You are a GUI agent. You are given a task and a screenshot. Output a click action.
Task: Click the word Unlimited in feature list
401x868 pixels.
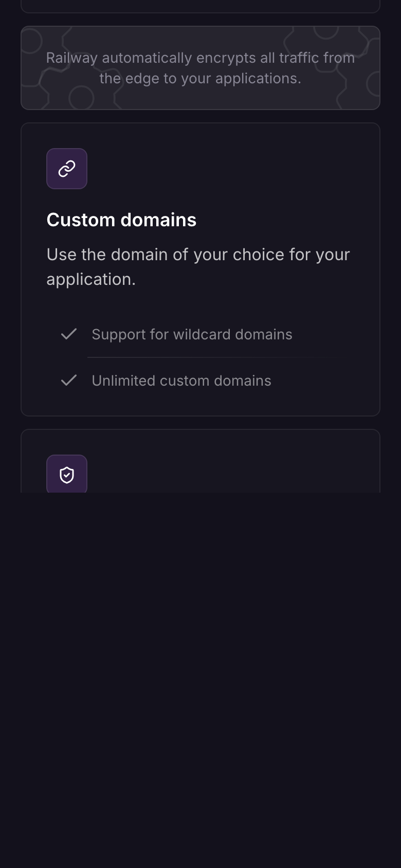pos(123,381)
